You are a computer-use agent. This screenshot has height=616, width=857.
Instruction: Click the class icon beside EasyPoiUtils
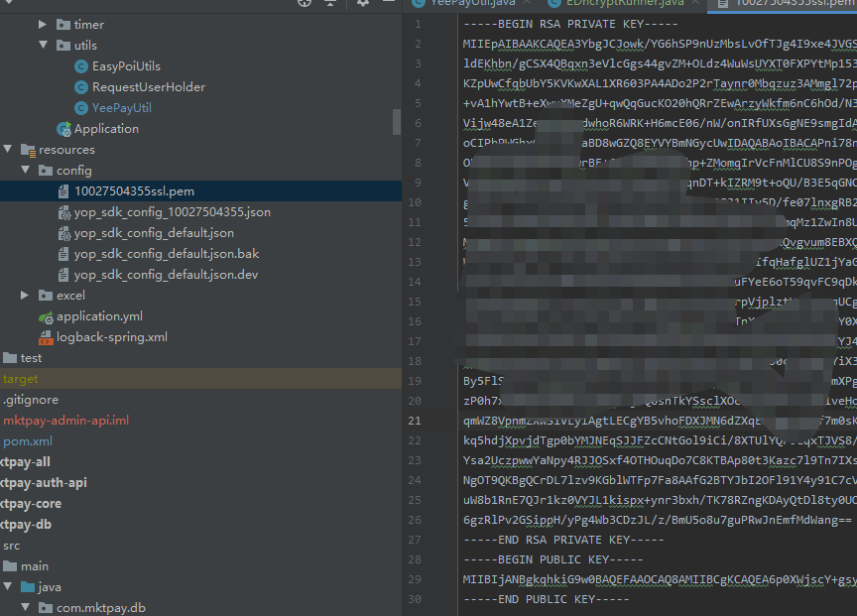pyautogui.click(x=80, y=65)
